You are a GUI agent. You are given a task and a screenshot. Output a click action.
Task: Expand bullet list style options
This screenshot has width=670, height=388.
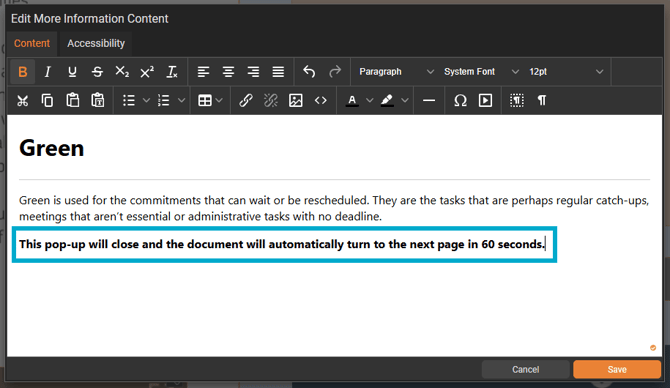[x=146, y=101]
